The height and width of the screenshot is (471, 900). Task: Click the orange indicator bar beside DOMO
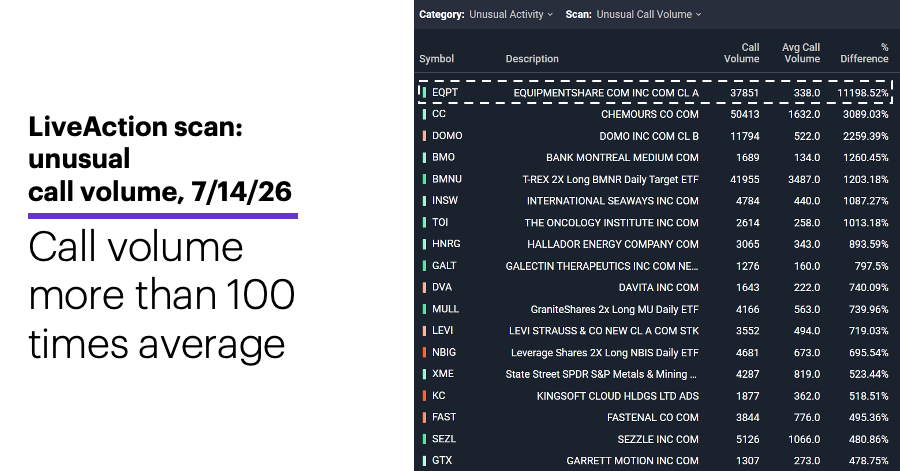click(x=424, y=136)
